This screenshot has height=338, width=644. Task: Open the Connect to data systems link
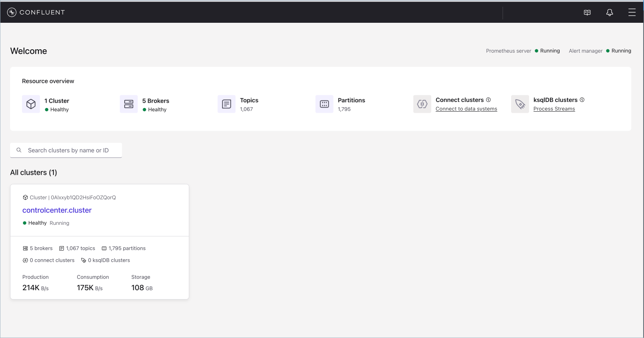pyautogui.click(x=466, y=109)
